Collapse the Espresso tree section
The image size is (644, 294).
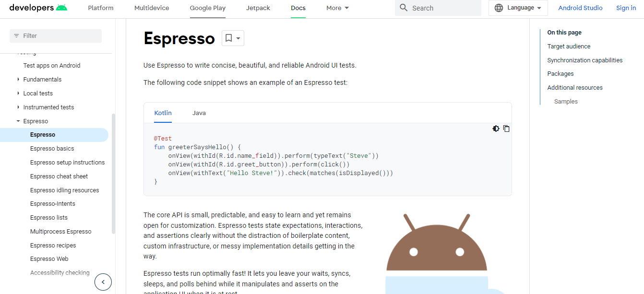coord(18,121)
